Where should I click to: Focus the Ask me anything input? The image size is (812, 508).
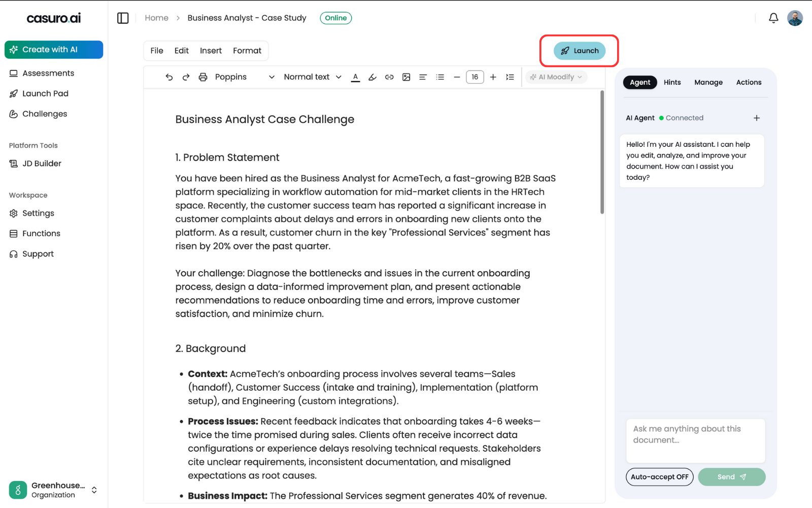click(x=695, y=440)
